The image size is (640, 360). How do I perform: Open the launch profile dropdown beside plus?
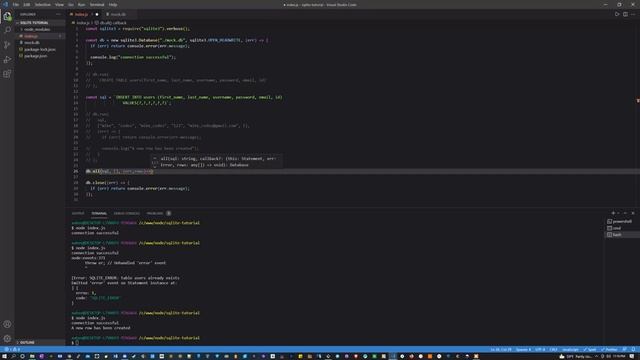point(618,213)
